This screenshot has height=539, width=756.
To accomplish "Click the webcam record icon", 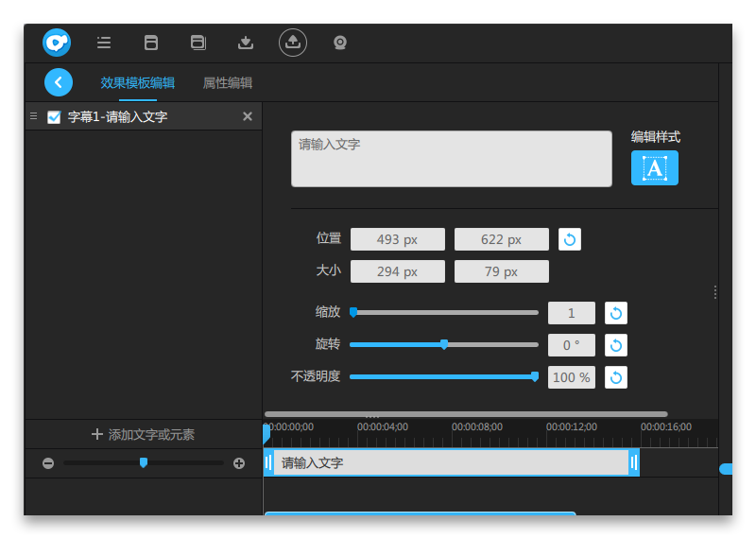I will [x=340, y=43].
